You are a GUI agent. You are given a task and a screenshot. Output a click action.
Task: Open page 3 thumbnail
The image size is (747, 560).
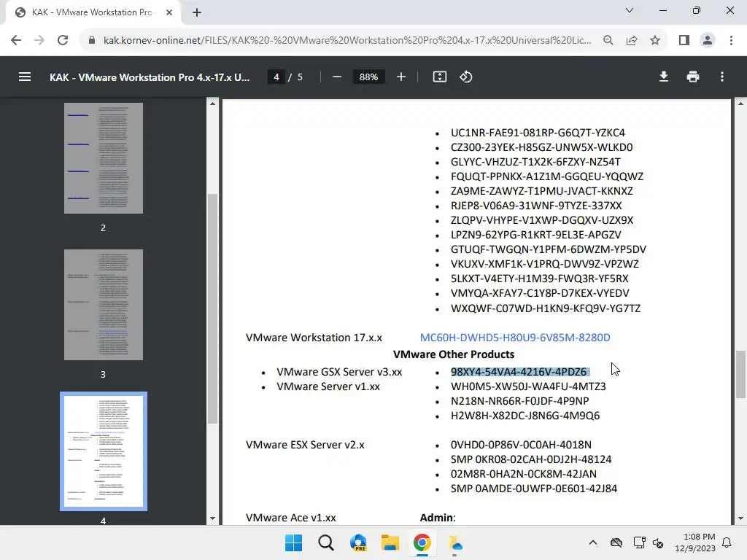[x=104, y=305]
